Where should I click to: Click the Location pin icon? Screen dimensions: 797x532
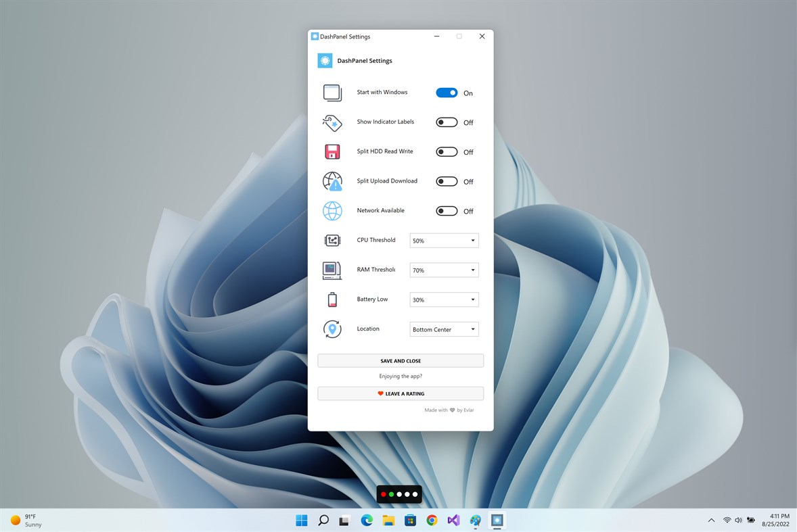(x=332, y=329)
